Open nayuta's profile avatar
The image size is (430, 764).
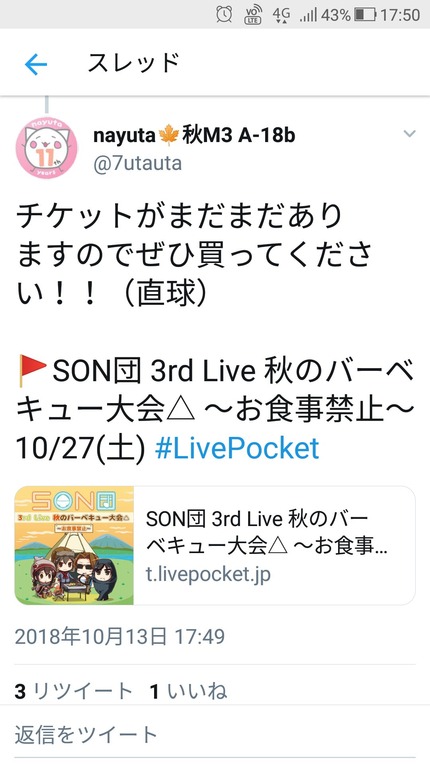46,148
